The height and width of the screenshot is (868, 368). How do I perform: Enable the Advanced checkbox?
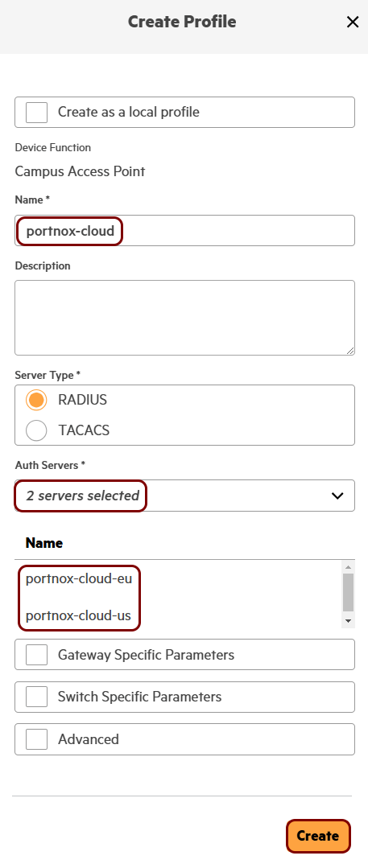click(x=36, y=739)
